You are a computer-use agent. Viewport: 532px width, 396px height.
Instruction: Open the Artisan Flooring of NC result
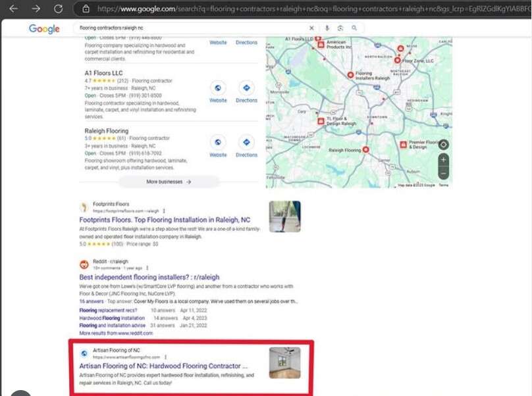(x=163, y=366)
